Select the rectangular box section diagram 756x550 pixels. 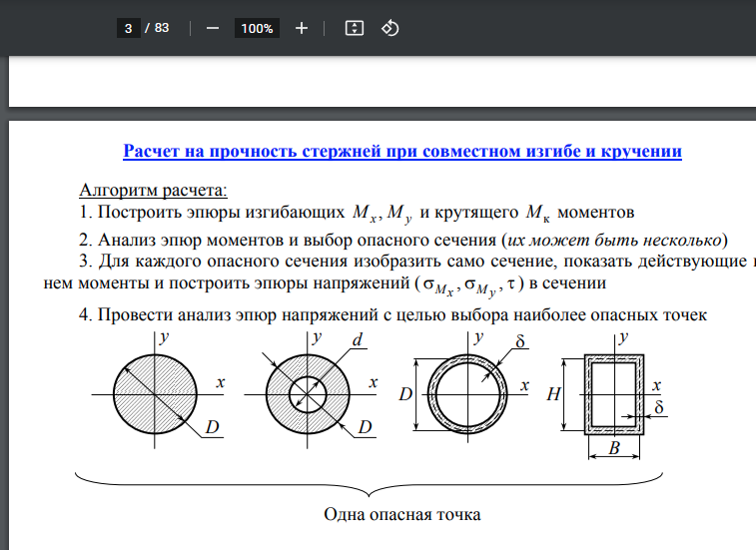[x=613, y=394]
